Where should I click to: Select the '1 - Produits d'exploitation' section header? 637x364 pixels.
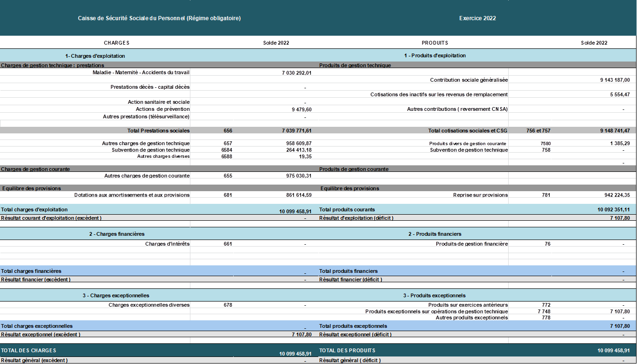(x=434, y=55)
